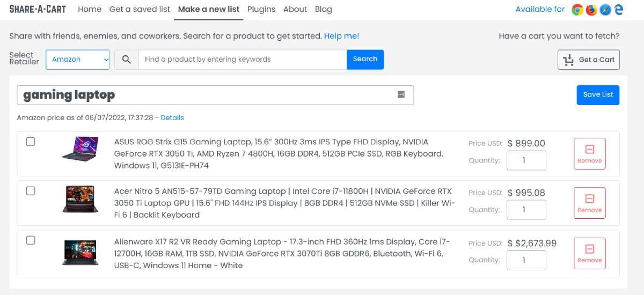Click the $2,673.99 price
The height and width of the screenshot is (295, 644).
532,243
